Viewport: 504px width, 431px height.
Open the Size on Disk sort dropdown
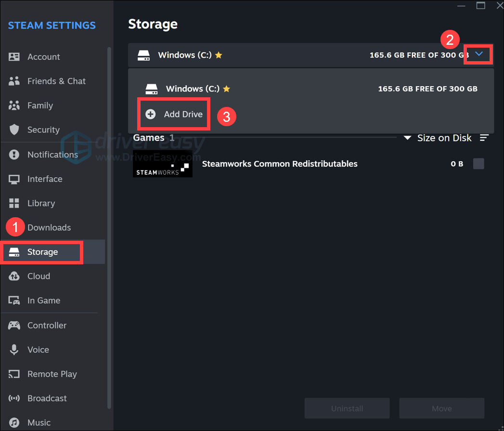point(439,138)
